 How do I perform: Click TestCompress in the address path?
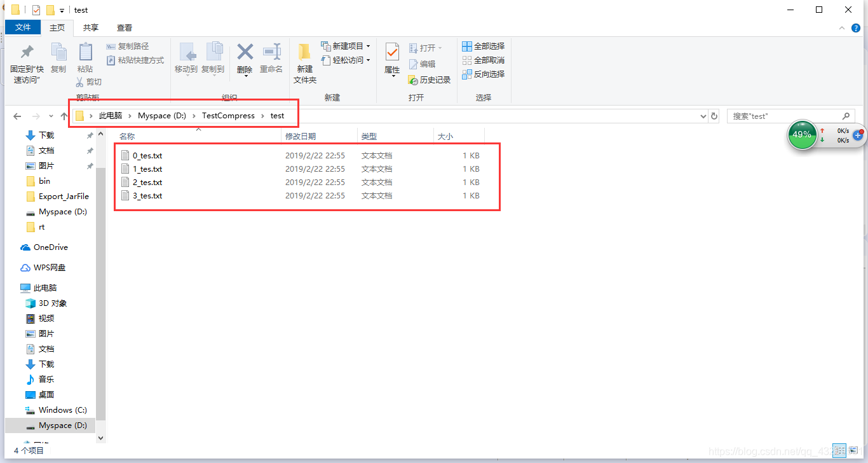(x=228, y=116)
